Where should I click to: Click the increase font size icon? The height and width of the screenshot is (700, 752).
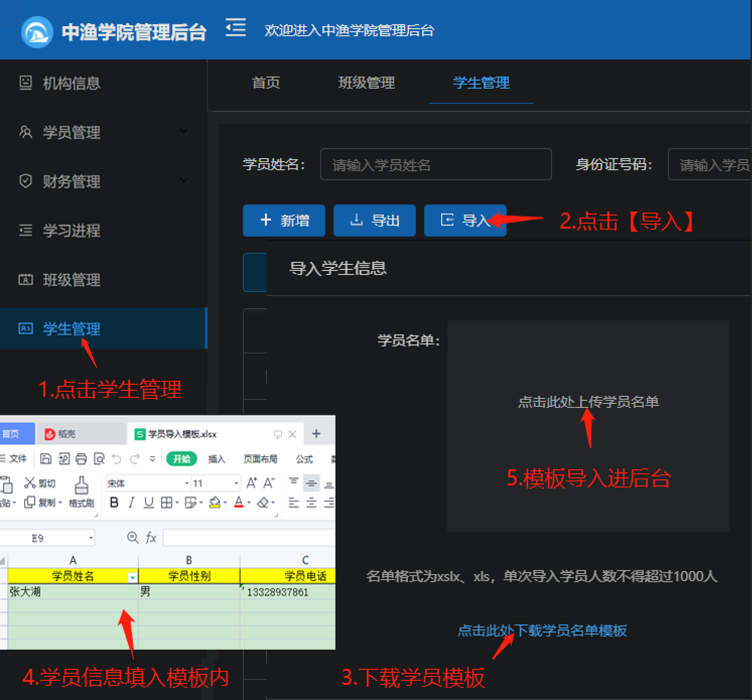tap(251, 483)
